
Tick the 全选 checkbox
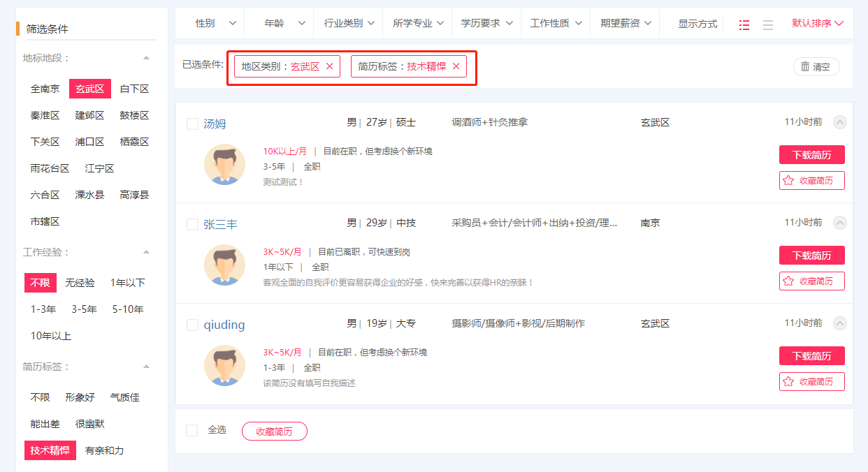point(192,431)
